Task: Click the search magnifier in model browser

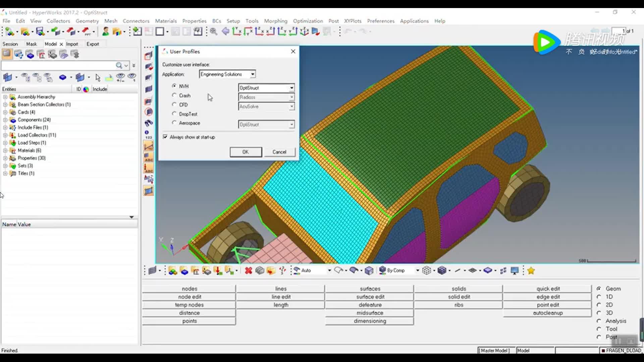Action: 119,65
